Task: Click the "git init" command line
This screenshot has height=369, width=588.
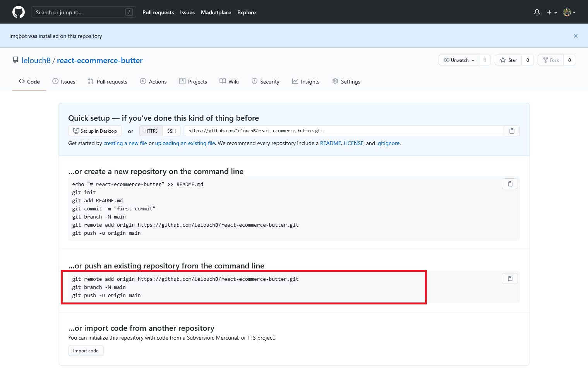Action: tap(84, 192)
